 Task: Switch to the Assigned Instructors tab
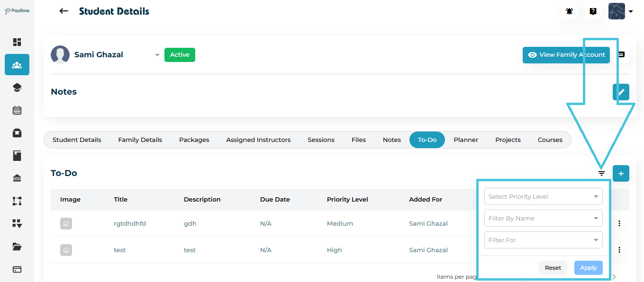(258, 140)
